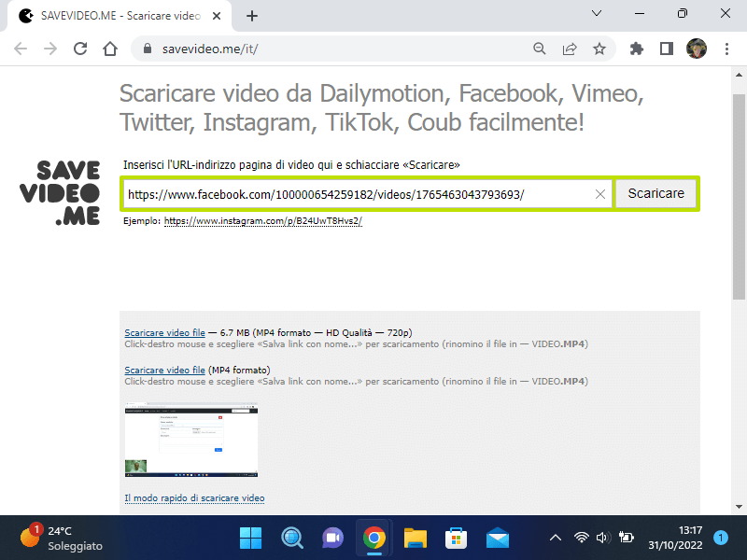Open the Windows Start menu
Image resolution: width=747 pixels, height=560 pixels.
coord(250,539)
